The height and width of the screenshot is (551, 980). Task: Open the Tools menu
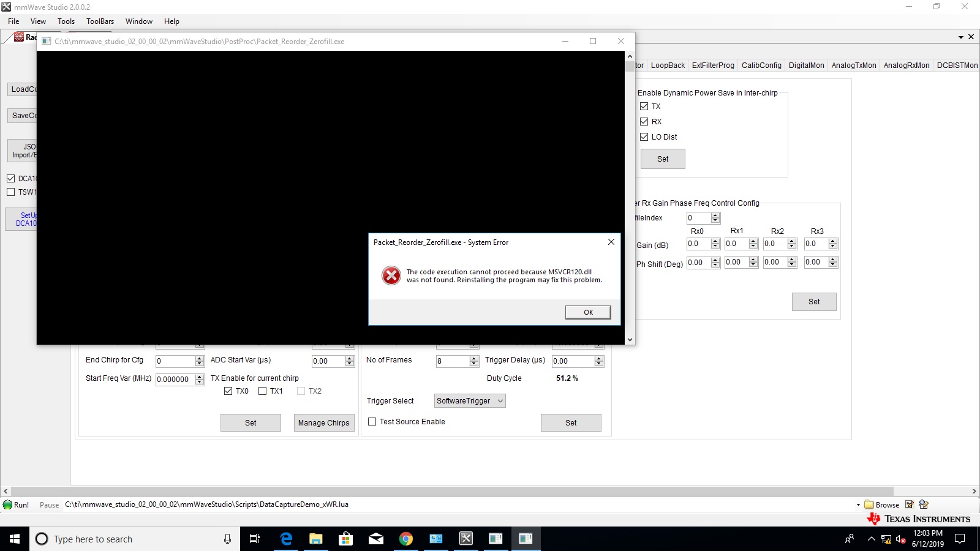[66, 21]
